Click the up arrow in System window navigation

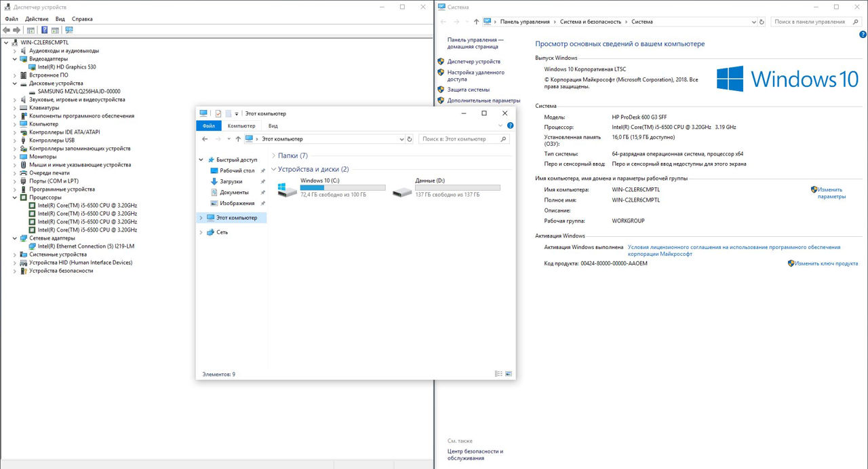[477, 22]
